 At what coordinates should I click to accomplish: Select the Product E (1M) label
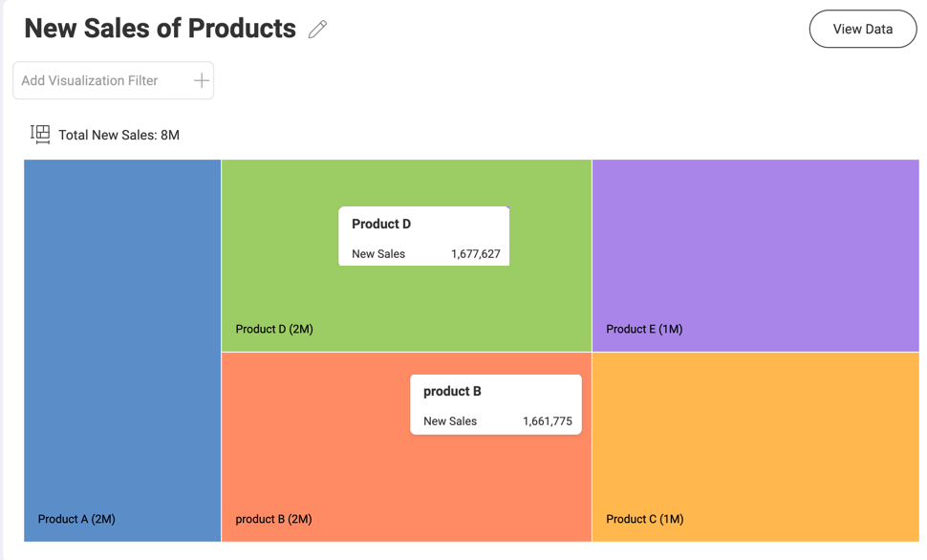click(x=644, y=329)
